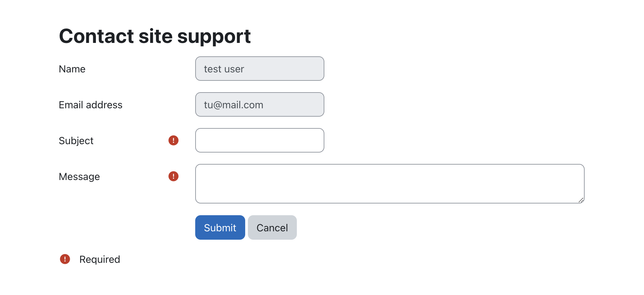Focus the empty Subject text field

(x=260, y=140)
